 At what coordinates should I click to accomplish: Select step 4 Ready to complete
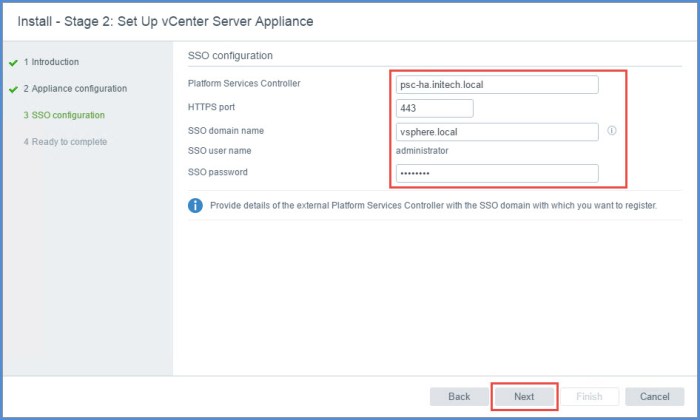click(x=65, y=142)
